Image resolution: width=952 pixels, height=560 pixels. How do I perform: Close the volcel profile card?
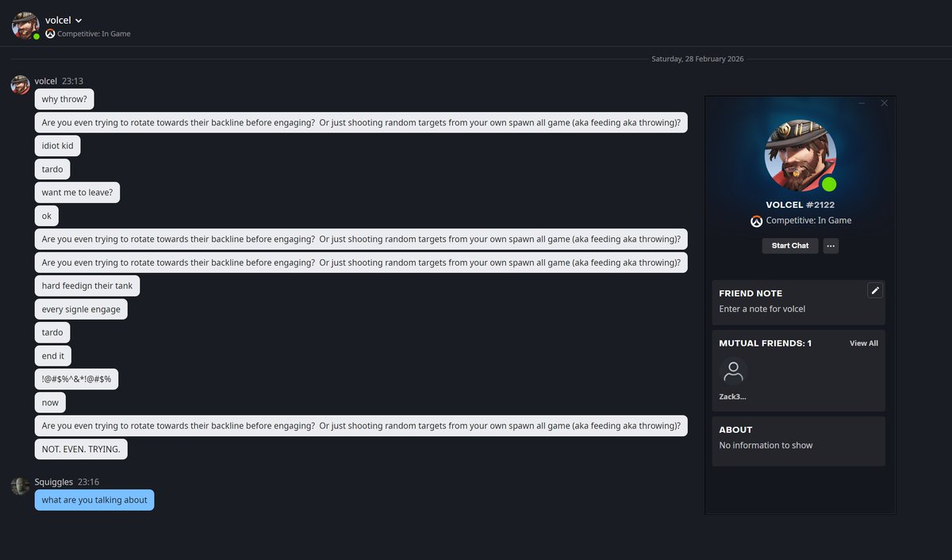pos(885,103)
